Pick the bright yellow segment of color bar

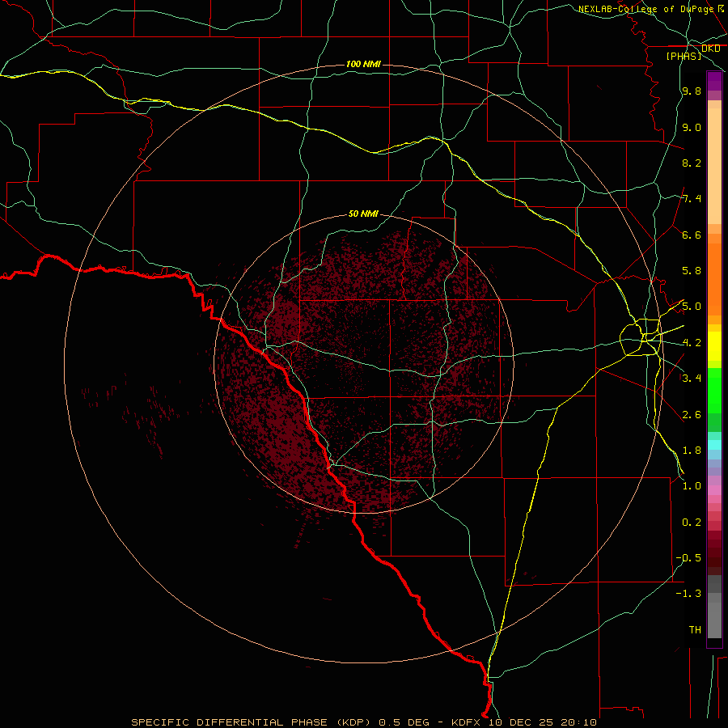(714, 346)
